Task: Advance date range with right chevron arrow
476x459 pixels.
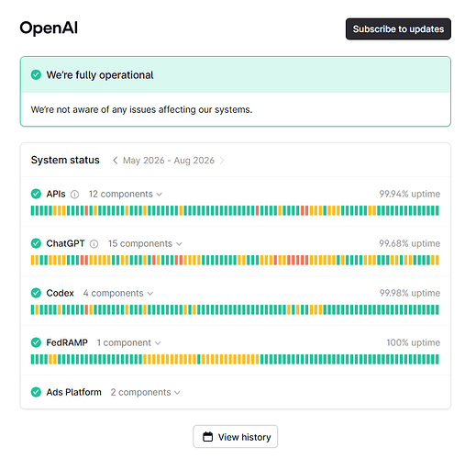Action: (222, 161)
